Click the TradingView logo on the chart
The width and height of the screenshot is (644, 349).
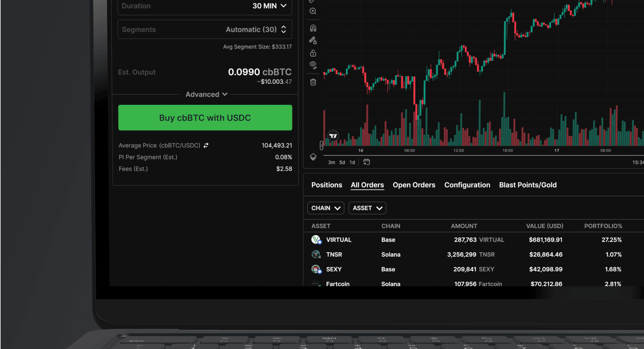pyautogui.click(x=333, y=136)
